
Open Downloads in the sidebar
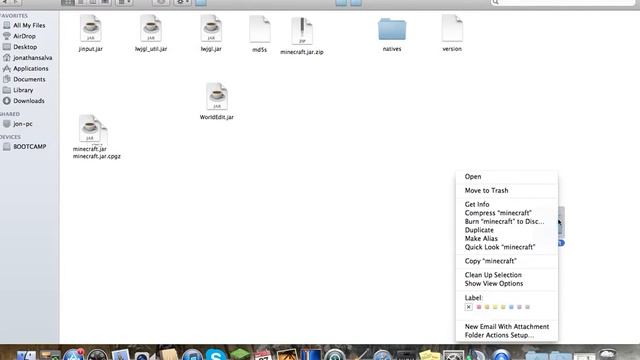click(29, 101)
